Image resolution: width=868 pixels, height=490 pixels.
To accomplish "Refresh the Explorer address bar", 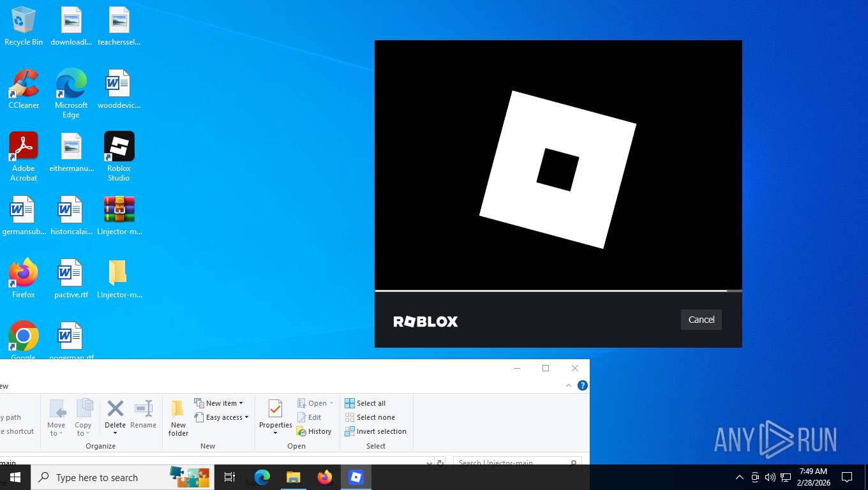I will tap(440, 463).
